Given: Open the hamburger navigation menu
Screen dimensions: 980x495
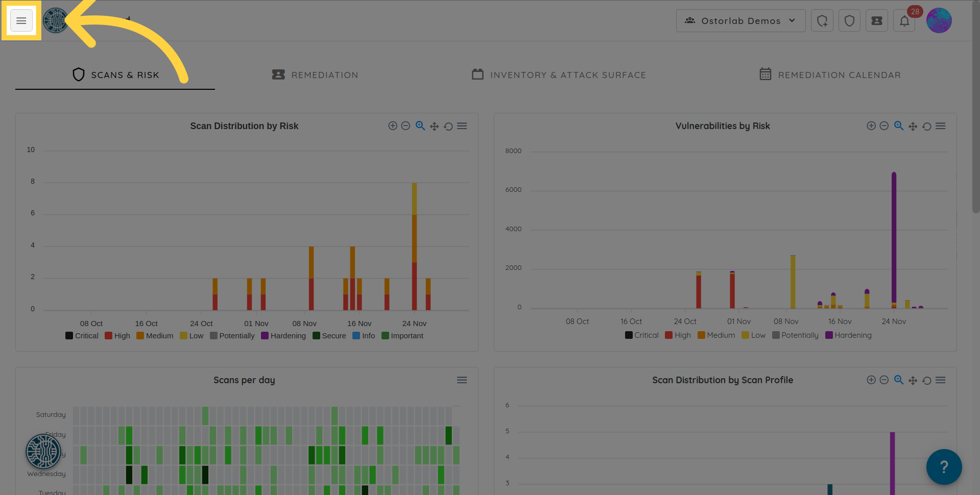Looking at the screenshot, I should coord(21,21).
